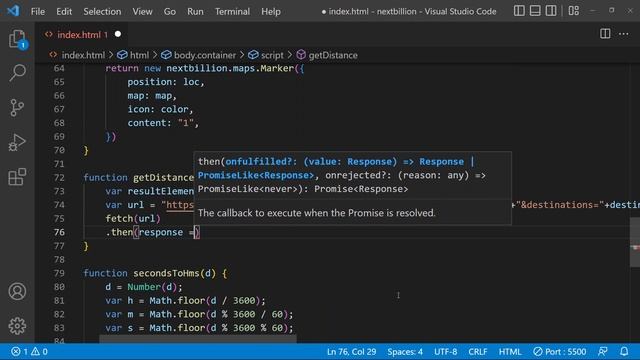Toggle the primary side bar layout button
The image size is (640, 360).
tap(519, 11)
